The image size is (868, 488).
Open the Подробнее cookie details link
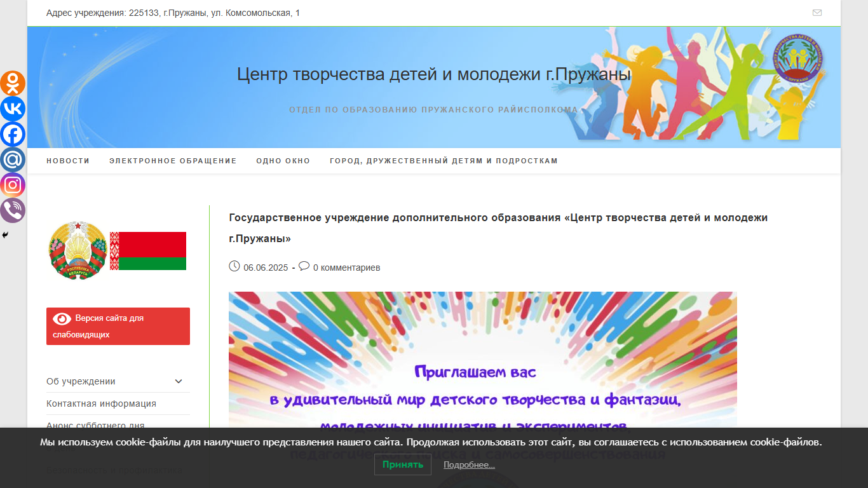click(469, 465)
